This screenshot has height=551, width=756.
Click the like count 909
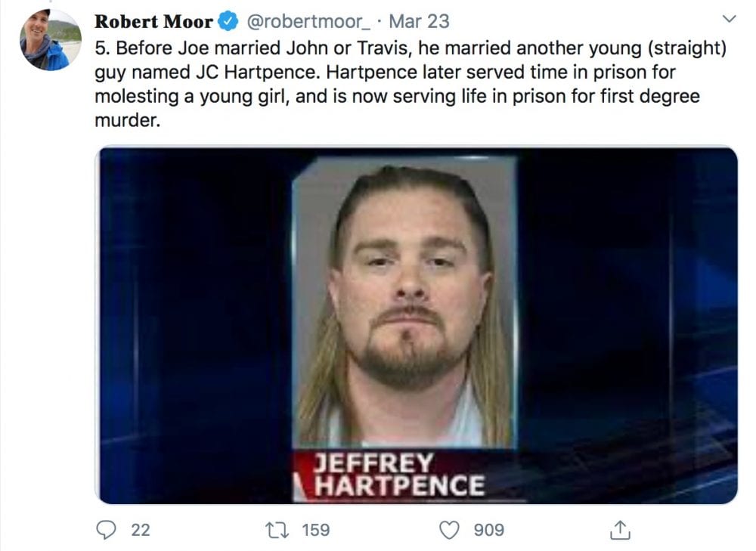(x=488, y=531)
